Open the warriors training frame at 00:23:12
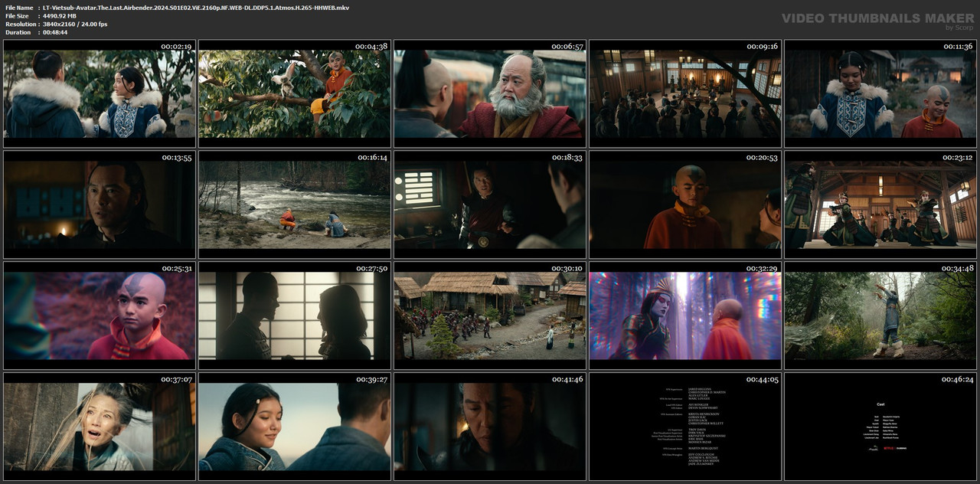This screenshot has width=980, height=484. (880, 204)
